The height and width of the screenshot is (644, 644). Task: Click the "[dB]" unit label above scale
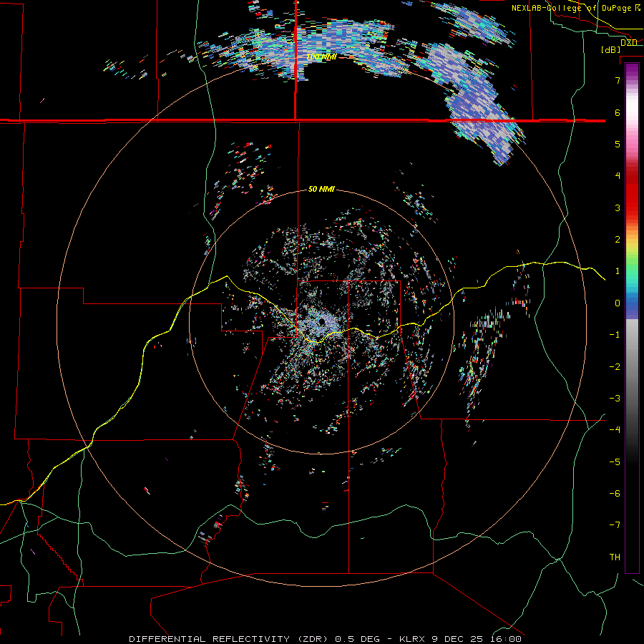[x=611, y=49]
